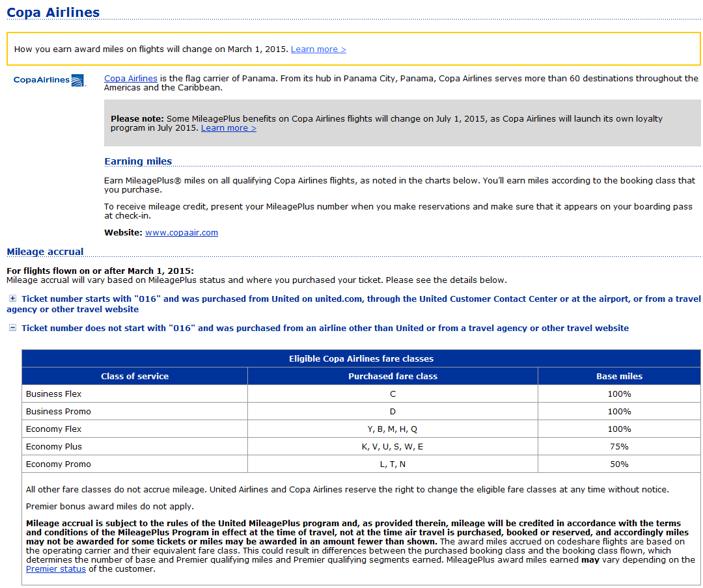
Task: Click fare class cell "L, T, N"
Action: coord(393,464)
